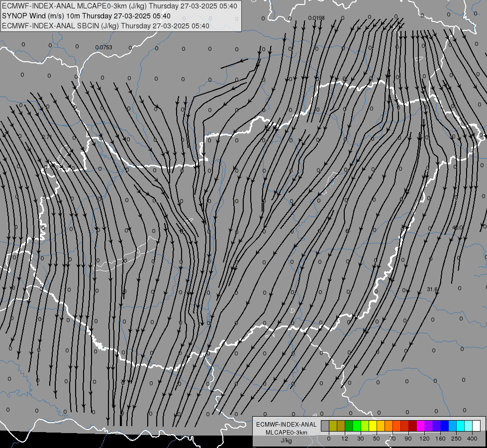Click the 40.0 value on the map
Viewport: 487px width, 448px height.
458,227
